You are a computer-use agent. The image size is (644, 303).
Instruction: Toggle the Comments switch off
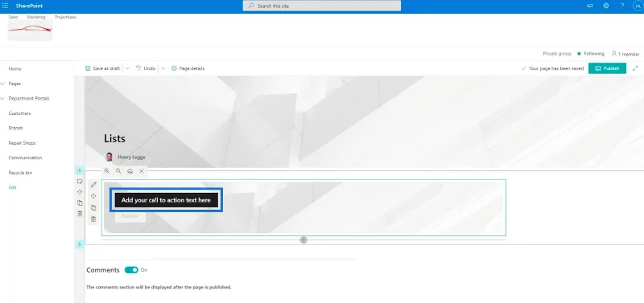tap(131, 270)
